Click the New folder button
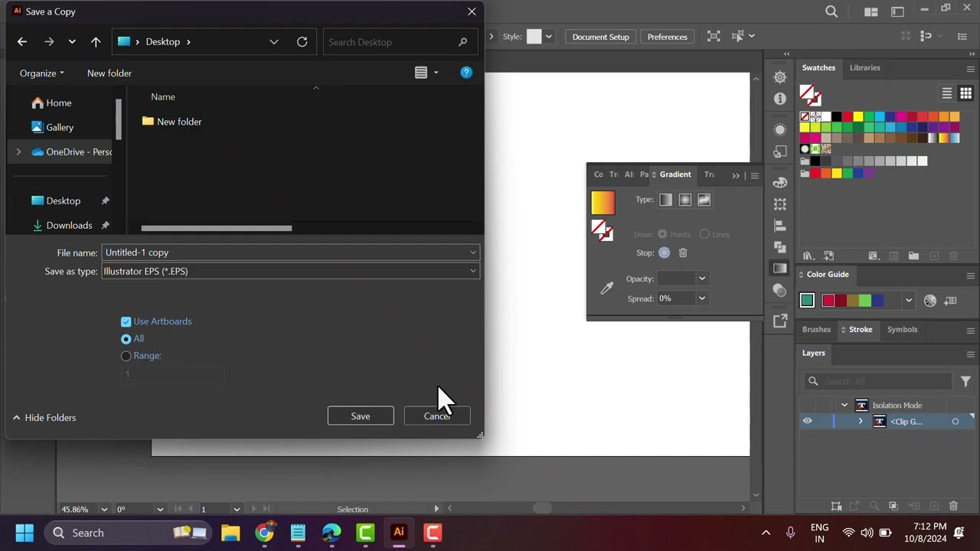 109,73
